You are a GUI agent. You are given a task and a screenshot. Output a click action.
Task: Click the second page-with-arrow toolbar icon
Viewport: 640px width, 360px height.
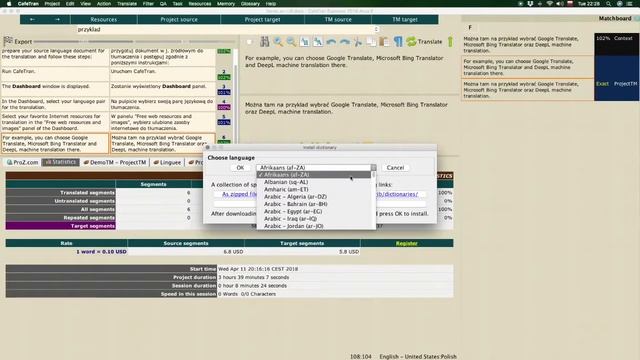[318, 41]
